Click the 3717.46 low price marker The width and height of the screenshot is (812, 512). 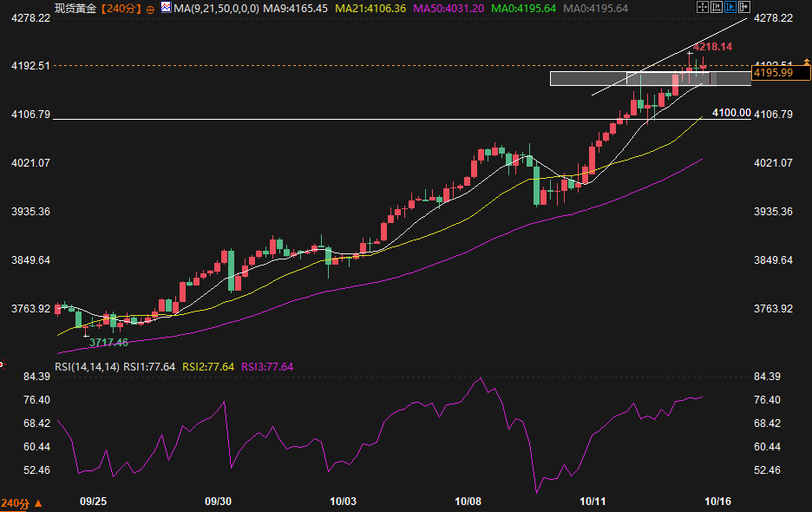(108, 343)
